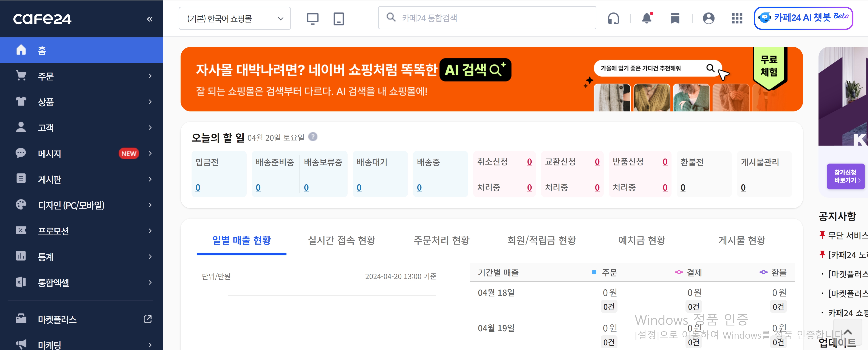Open the [카페24 노 notice link

pos(848,255)
